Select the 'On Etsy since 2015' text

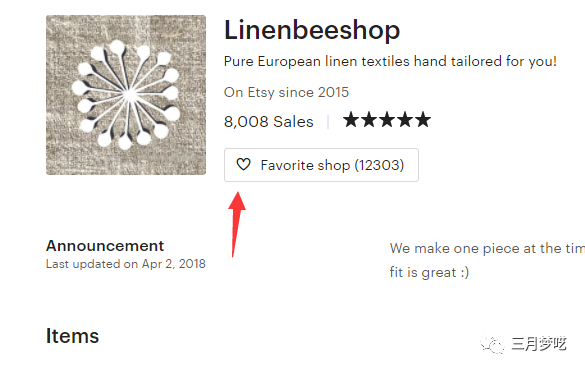[x=286, y=92]
